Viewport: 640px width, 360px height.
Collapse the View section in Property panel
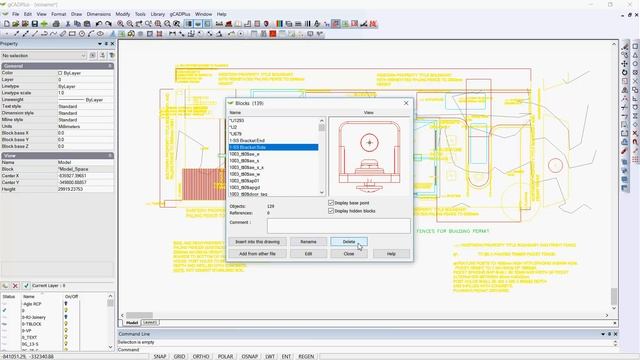click(110, 156)
